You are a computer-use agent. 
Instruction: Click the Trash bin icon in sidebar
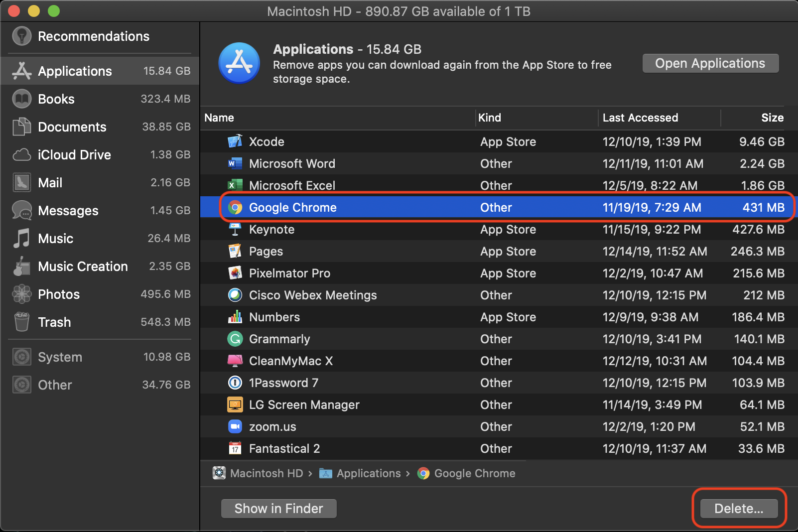22,322
